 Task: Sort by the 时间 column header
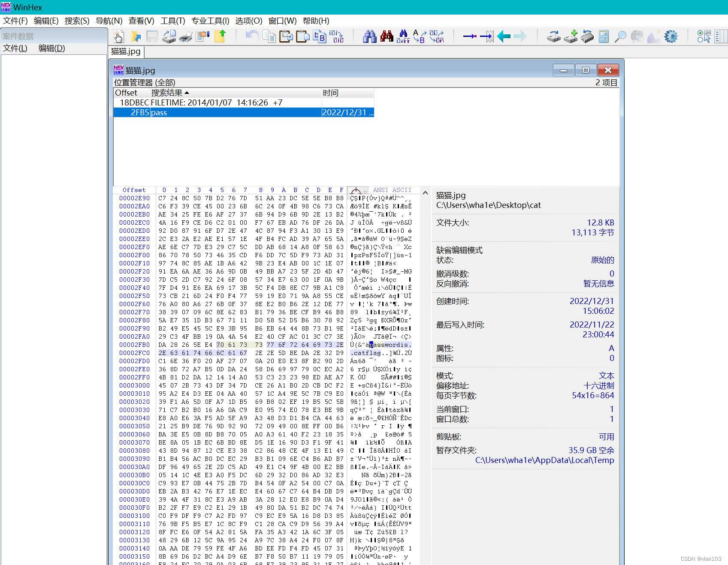pyautogui.click(x=348, y=93)
